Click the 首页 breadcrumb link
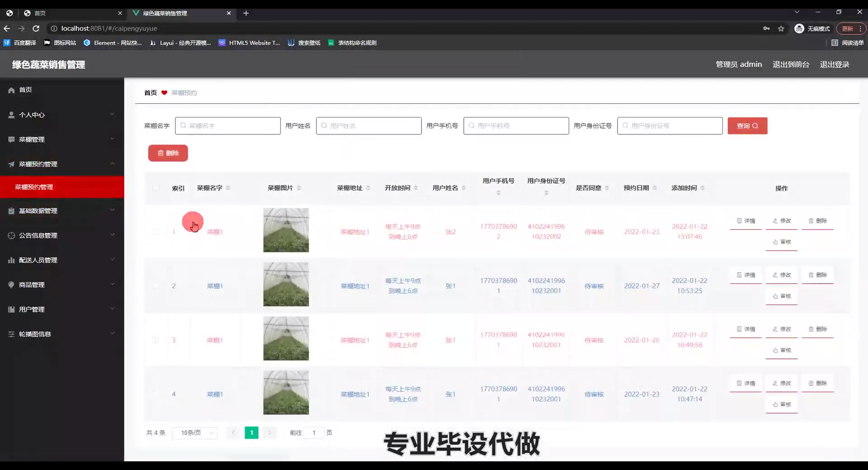Viewport: 868px width, 470px height. 151,93
